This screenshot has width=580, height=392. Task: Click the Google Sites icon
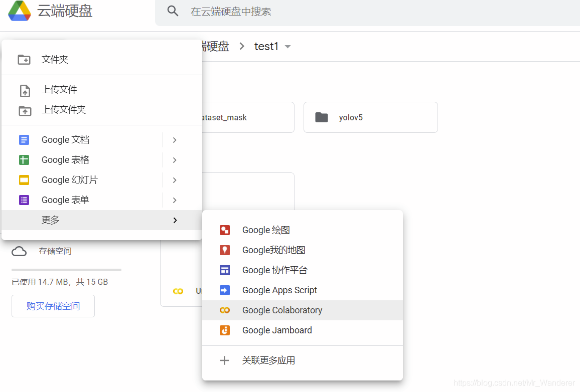click(x=225, y=270)
